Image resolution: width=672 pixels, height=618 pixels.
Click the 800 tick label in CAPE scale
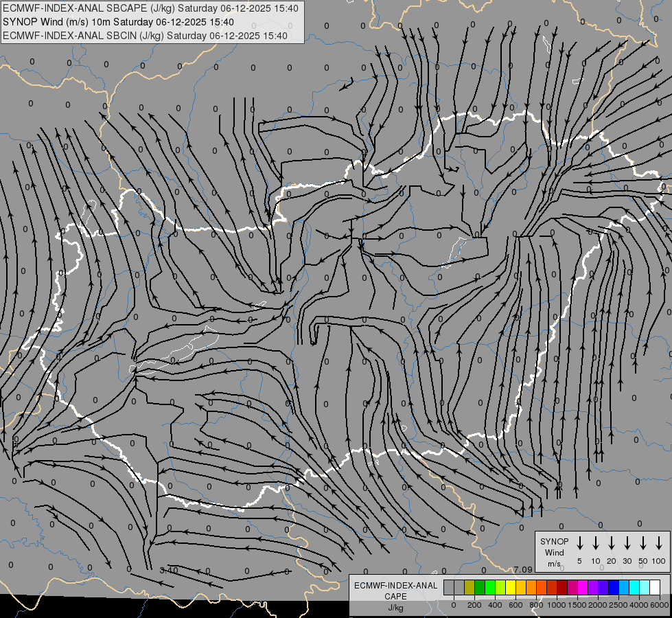(x=536, y=605)
